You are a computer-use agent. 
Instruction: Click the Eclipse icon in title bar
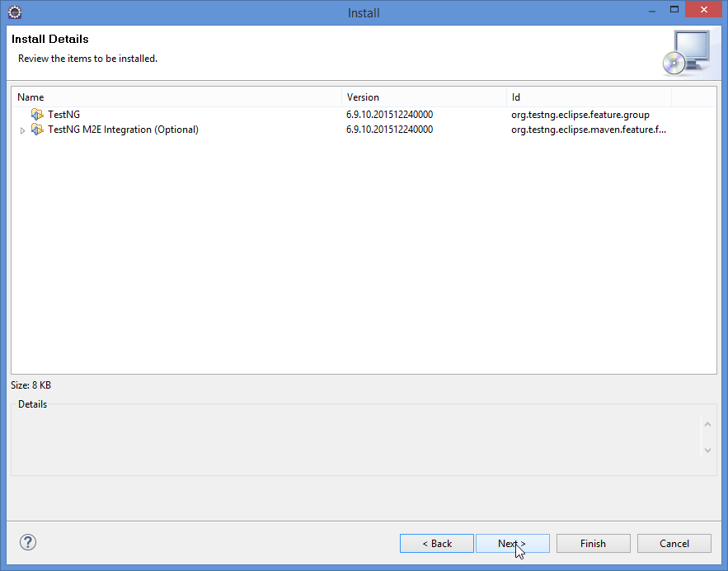15,12
